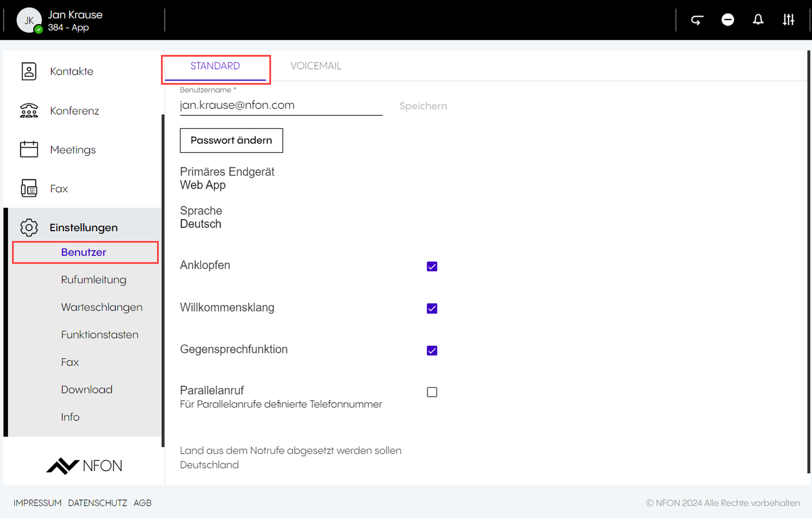The height and width of the screenshot is (518, 812).
Task: Open Kontakte via its contact icon
Action: click(29, 71)
